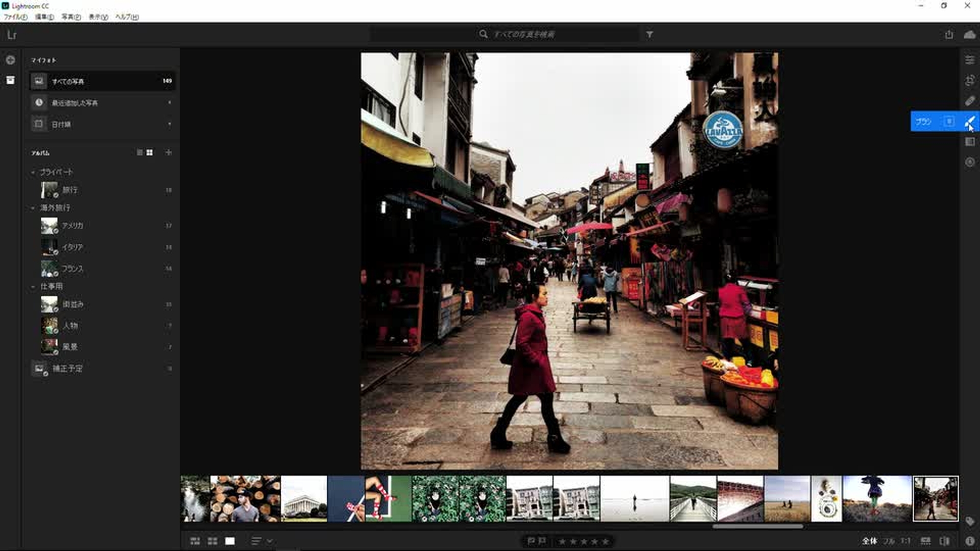Toggle the pick flag for photo
980x551 pixels.
[x=531, y=541]
